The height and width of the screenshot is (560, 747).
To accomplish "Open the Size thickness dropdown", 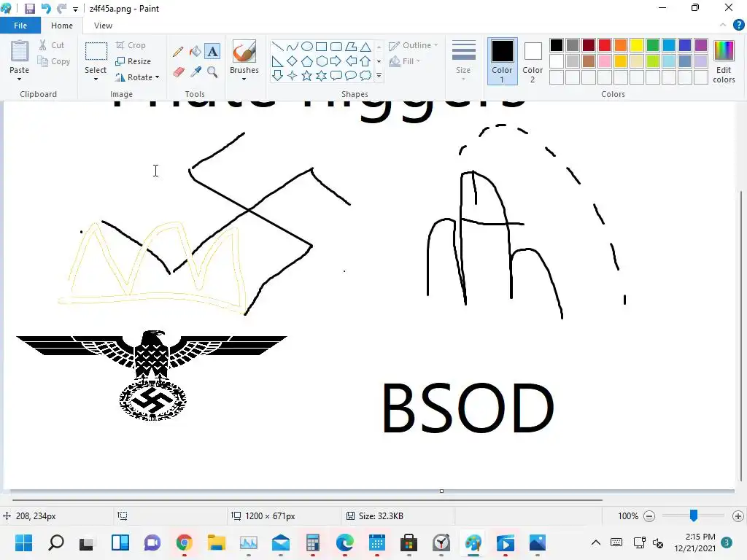I will [x=463, y=60].
